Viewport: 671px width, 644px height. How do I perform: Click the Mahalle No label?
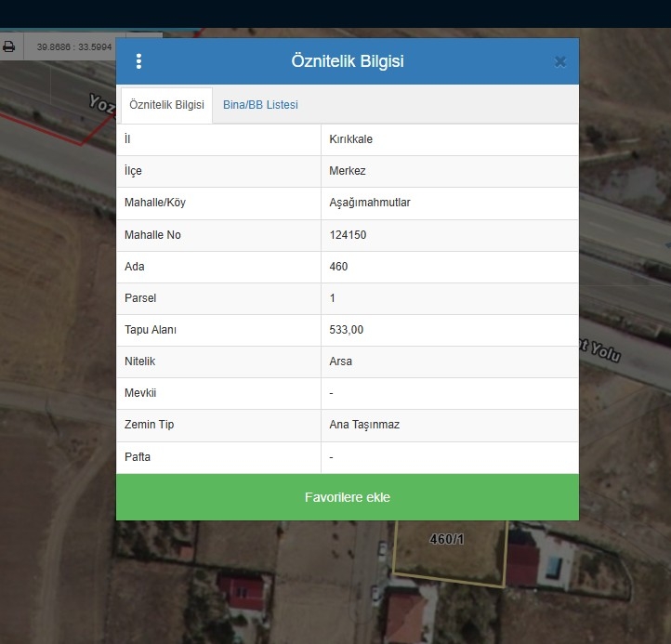tap(152, 235)
